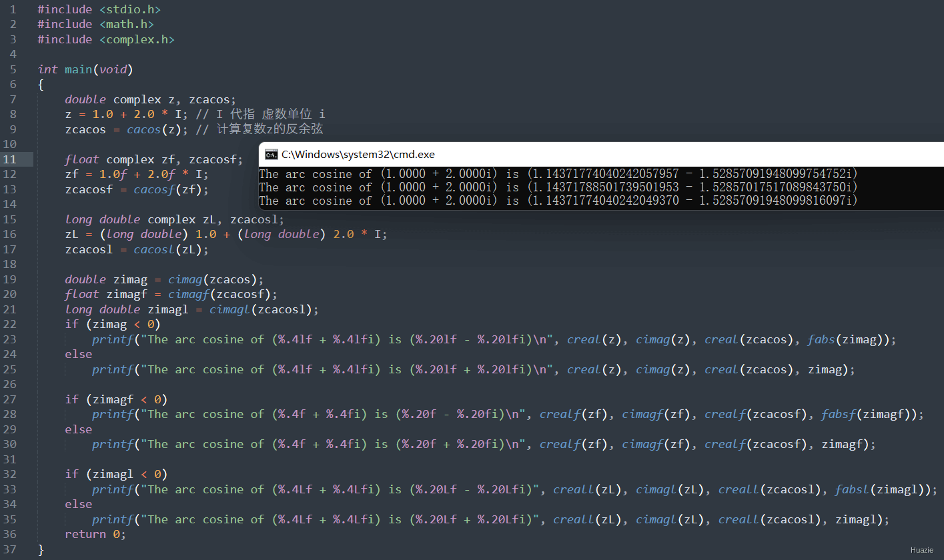
Task: Click line number 15 in the gutter
Action: click(10, 219)
